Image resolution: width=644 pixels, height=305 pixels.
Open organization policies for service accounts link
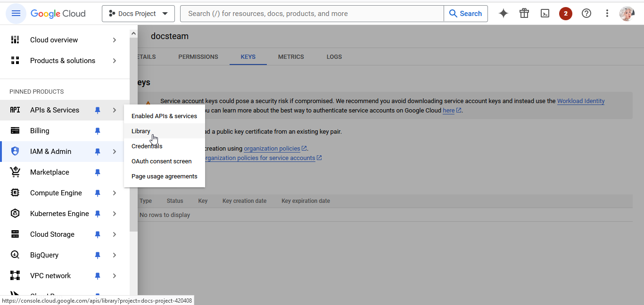(x=263, y=158)
